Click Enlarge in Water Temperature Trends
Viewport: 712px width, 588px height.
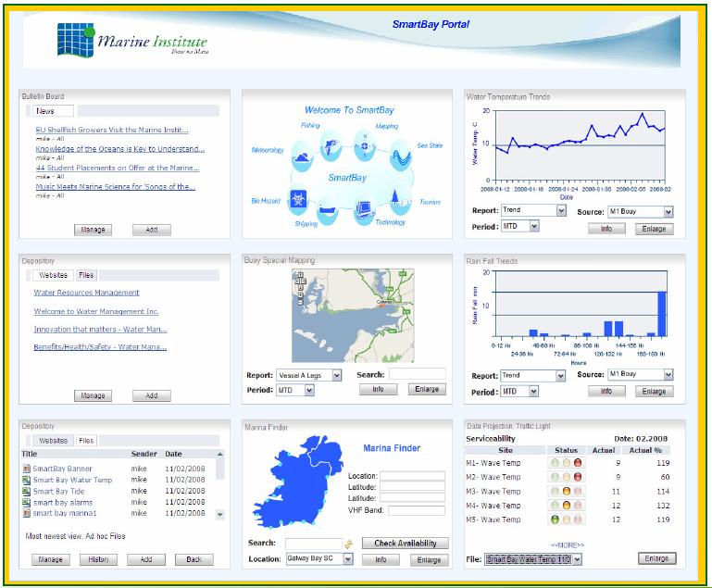pyautogui.click(x=654, y=229)
